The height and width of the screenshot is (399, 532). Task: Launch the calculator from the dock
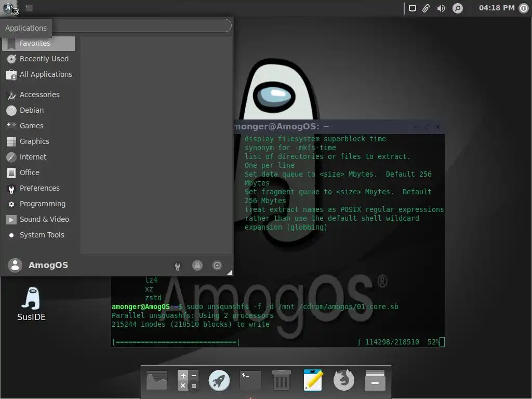[x=188, y=380]
